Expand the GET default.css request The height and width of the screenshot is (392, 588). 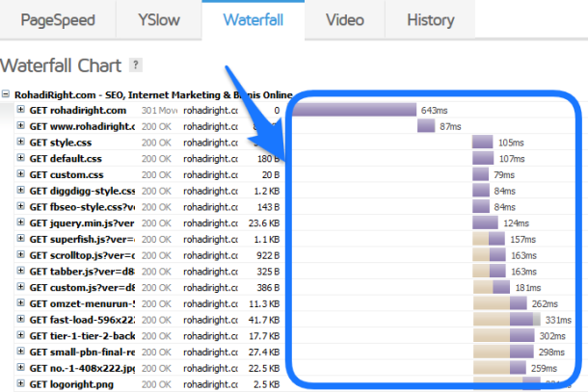tap(20, 158)
